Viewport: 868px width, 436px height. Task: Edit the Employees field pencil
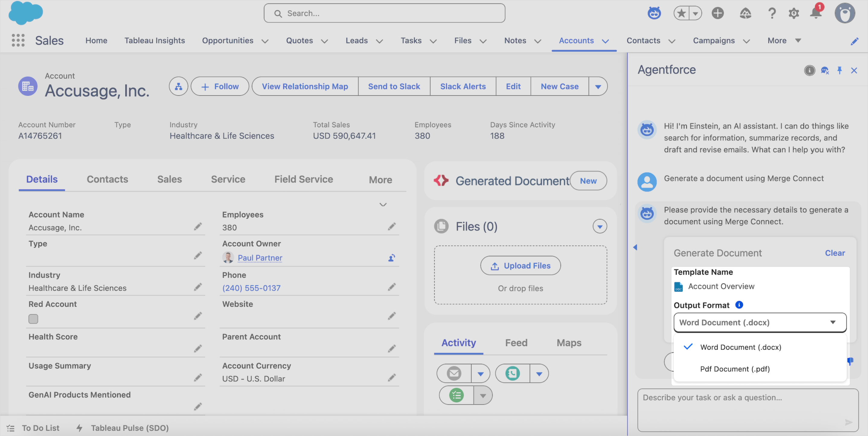[392, 226]
